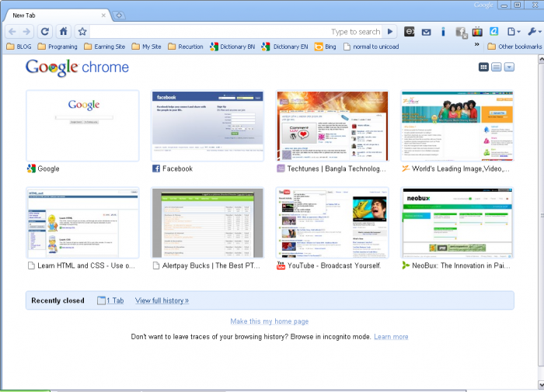Open the new tab page options dropdown
Screen dimensions: 544x392
[509, 67]
